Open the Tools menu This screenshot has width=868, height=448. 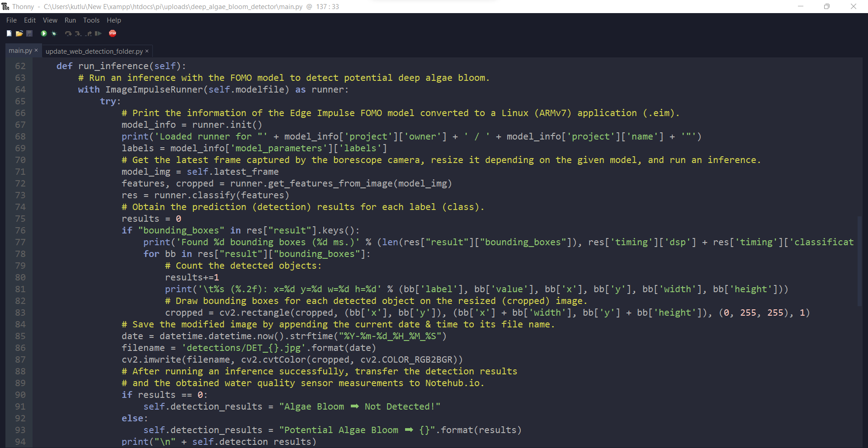(91, 20)
